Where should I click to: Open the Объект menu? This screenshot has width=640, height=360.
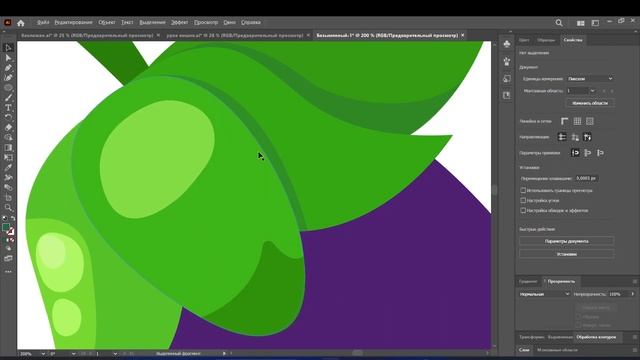coord(107,22)
